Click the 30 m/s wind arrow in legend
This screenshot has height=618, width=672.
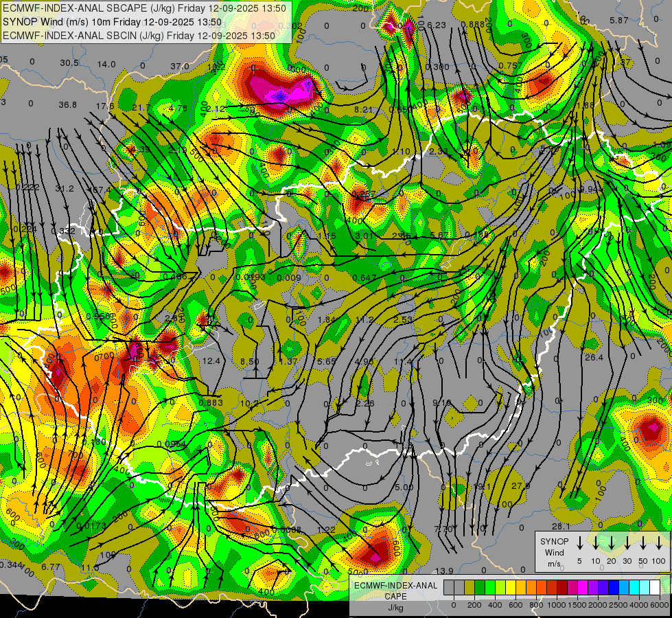pos(627,543)
